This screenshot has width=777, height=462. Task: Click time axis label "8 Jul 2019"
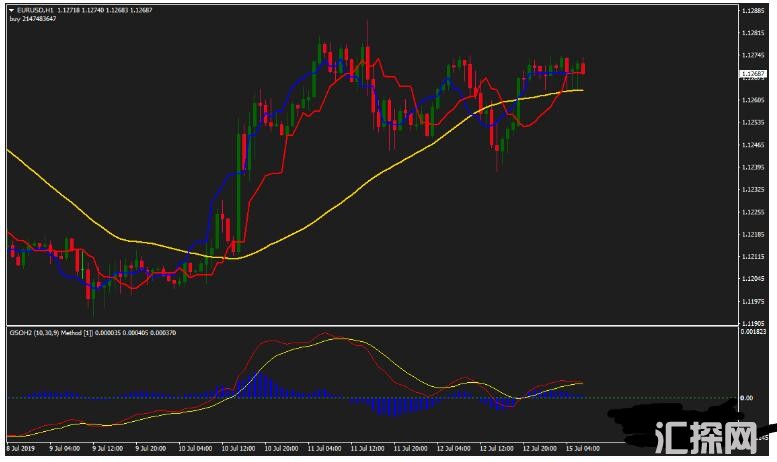coord(21,448)
